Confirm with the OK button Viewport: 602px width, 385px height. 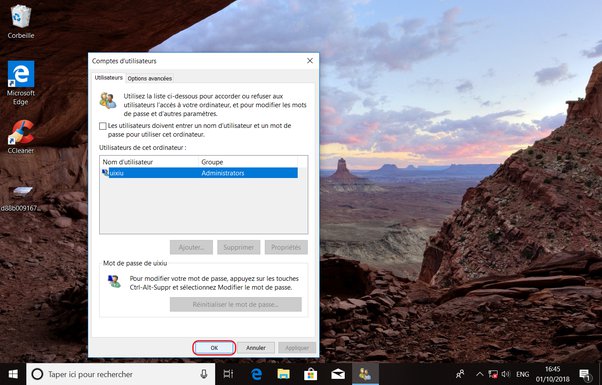214,348
